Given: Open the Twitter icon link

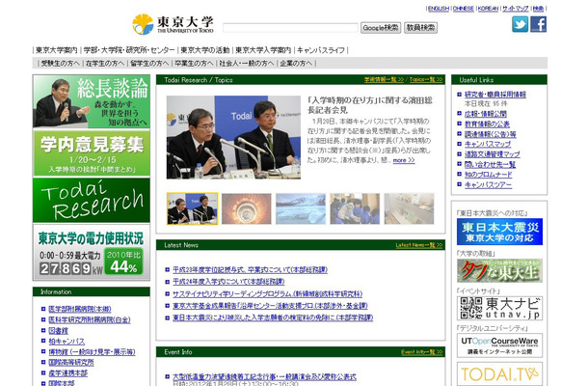Looking at the screenshot, I should click(x=521, y=24).
